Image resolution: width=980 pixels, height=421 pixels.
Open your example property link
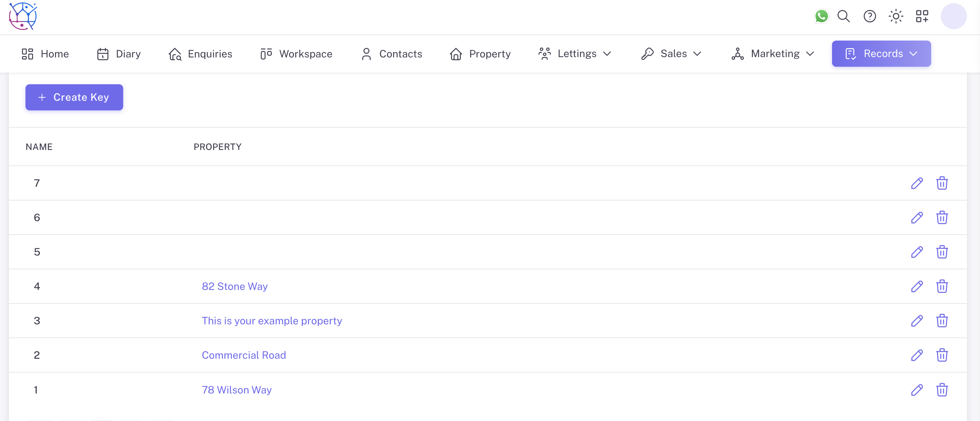(x=271, y=321)
